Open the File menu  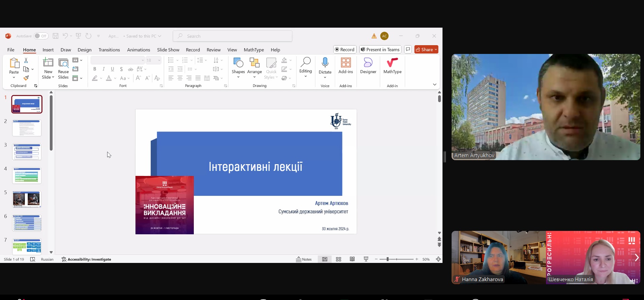[11, 50]
